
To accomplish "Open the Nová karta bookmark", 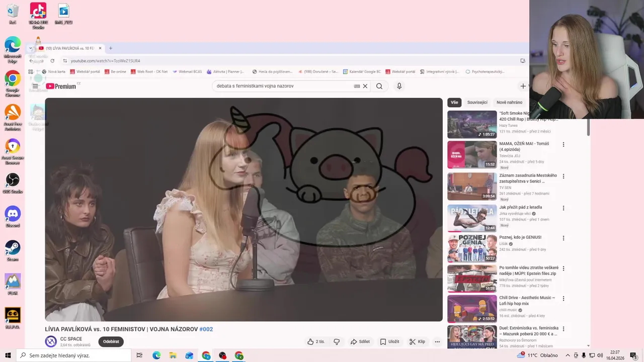I will coord(54,72).
